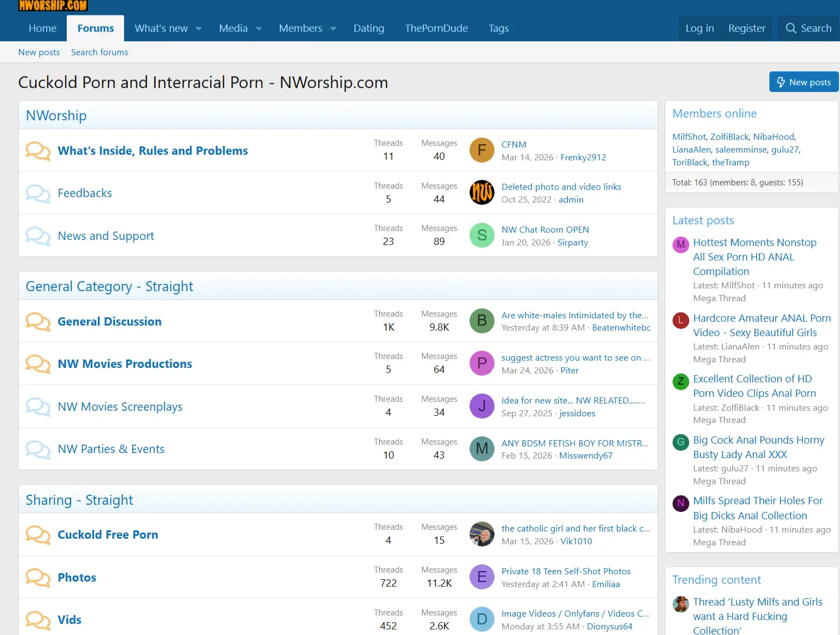The width and height of the screenshot is (840, 635).
Task: Open the NW Chat Room OPEN thread
Action: pos(545,229)
